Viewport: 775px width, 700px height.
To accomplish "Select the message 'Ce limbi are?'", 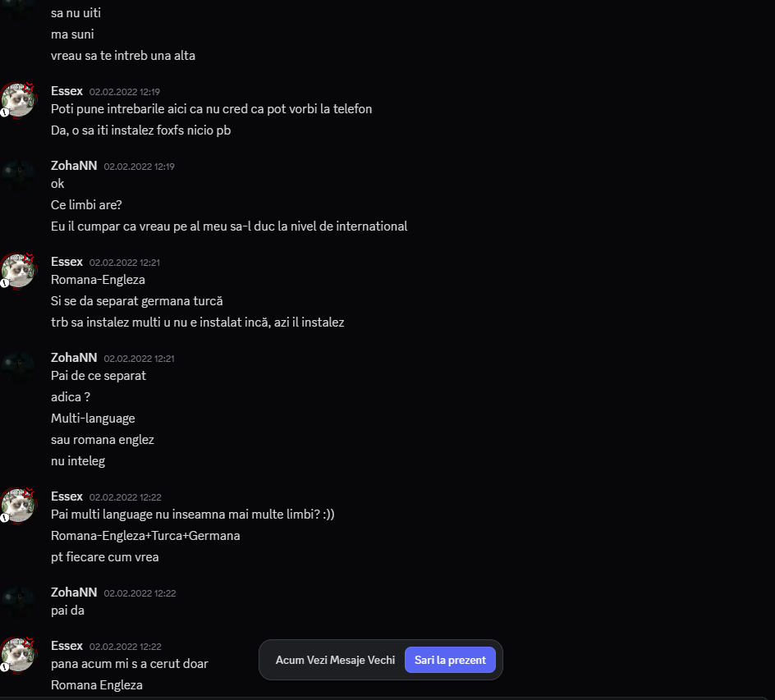I will tap(86, 204).
